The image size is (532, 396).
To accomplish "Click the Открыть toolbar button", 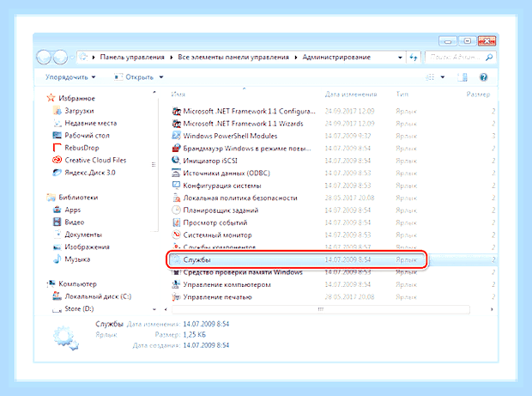I will [134, 77].
